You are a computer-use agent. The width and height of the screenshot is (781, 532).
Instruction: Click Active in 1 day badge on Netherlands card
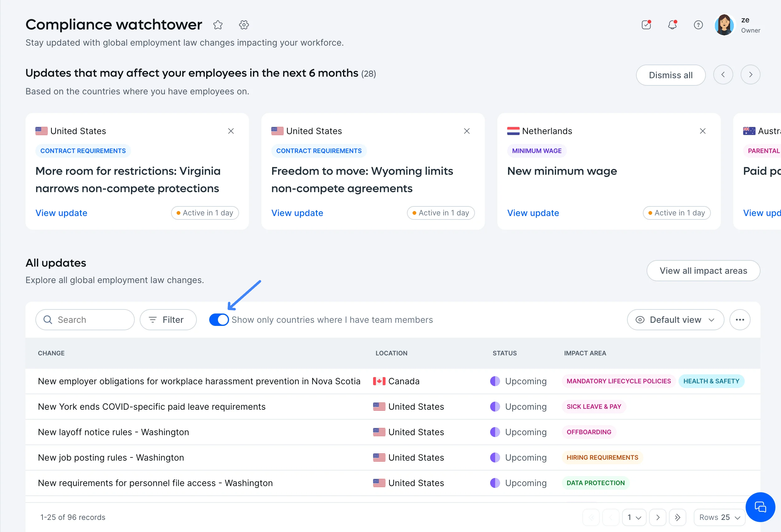pyautogui.click(x=676, y=213)
